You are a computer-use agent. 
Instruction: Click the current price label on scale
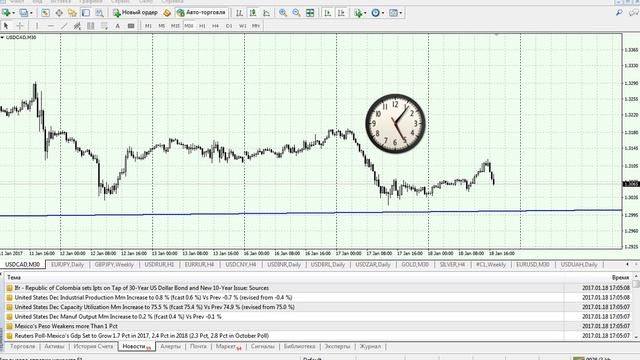click(x=631, y=184)
